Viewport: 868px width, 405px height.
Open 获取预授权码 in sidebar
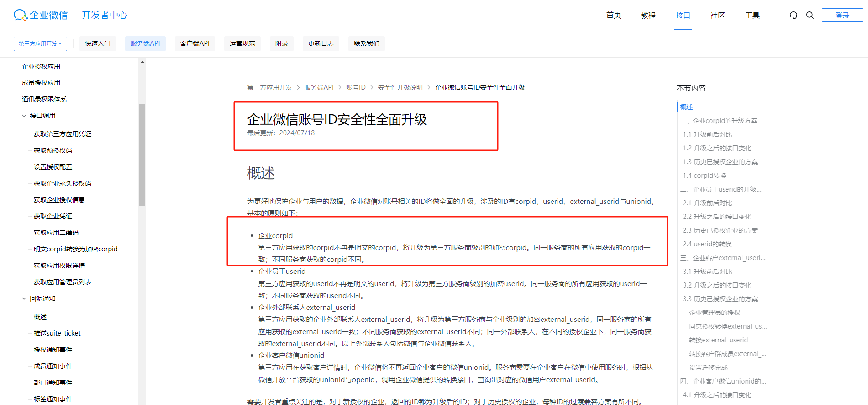(x=53, y=150)
